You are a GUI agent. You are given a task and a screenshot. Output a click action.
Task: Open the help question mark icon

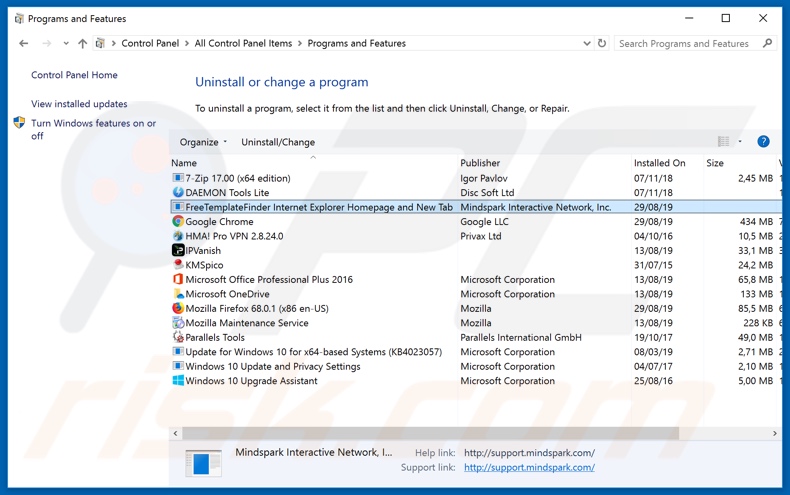point(763,142)
